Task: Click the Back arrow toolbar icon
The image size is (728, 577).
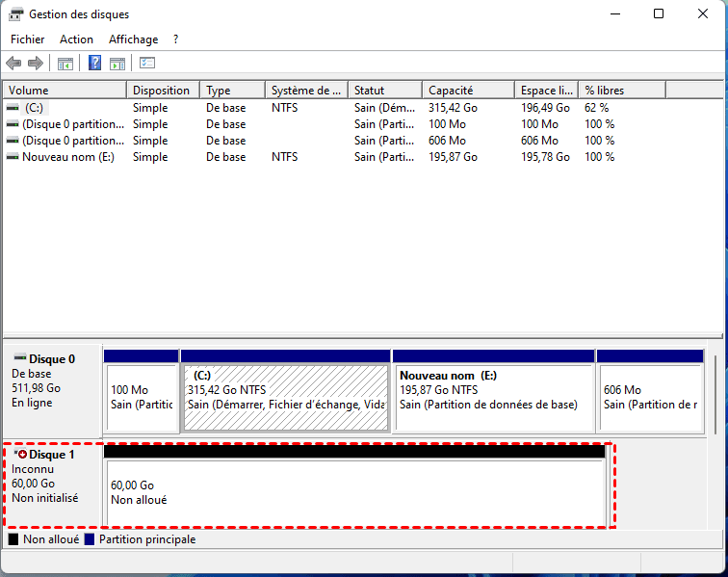Action: pyautogui.click(x=13, y=63)
